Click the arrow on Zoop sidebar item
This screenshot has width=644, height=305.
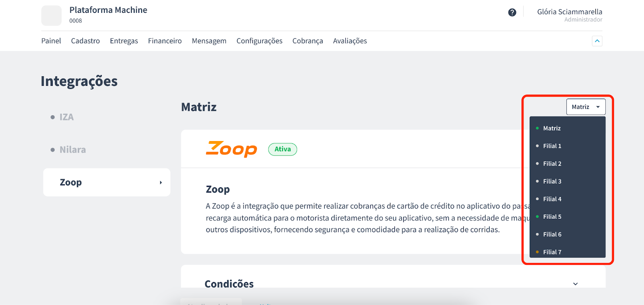tap(161, 183)
